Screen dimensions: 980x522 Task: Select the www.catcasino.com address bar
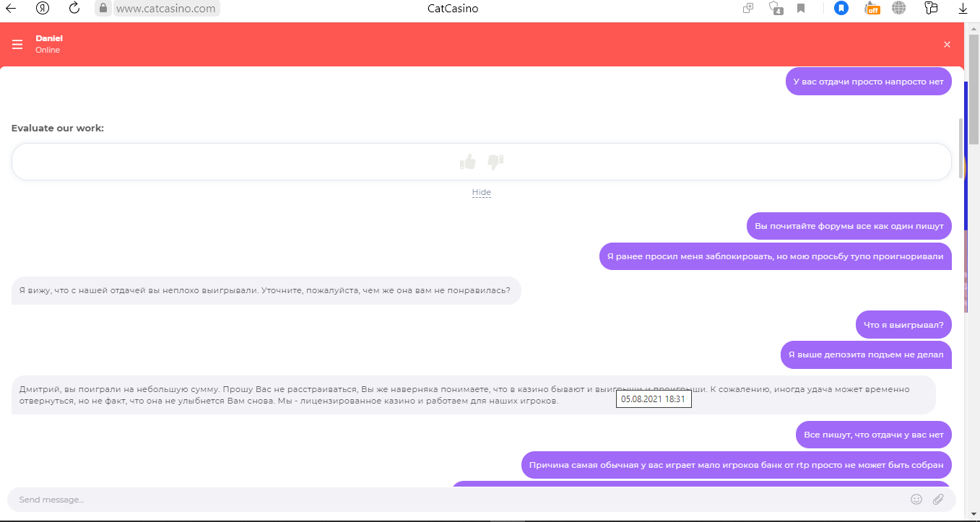tap(166, 9)
